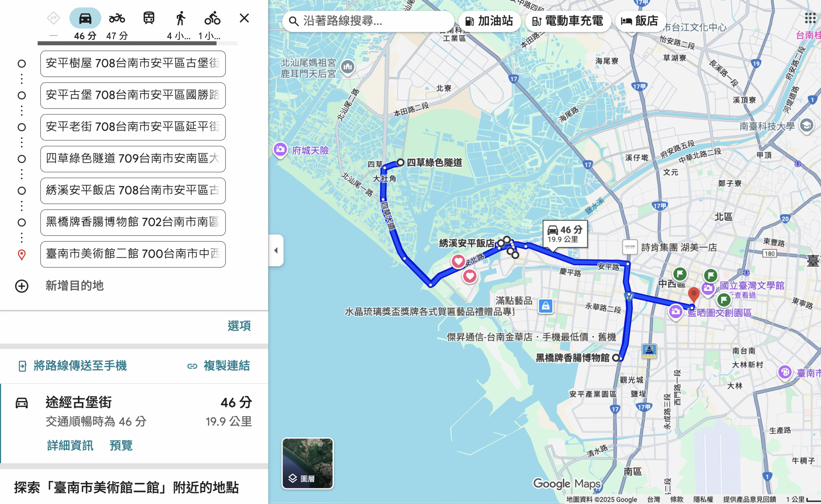Choose the cycling travel mode
821x504 pixels.
(212, 18)
